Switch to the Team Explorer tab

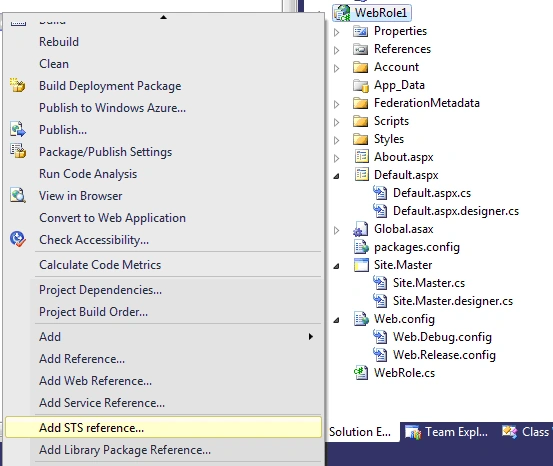(x=446, y=432)
